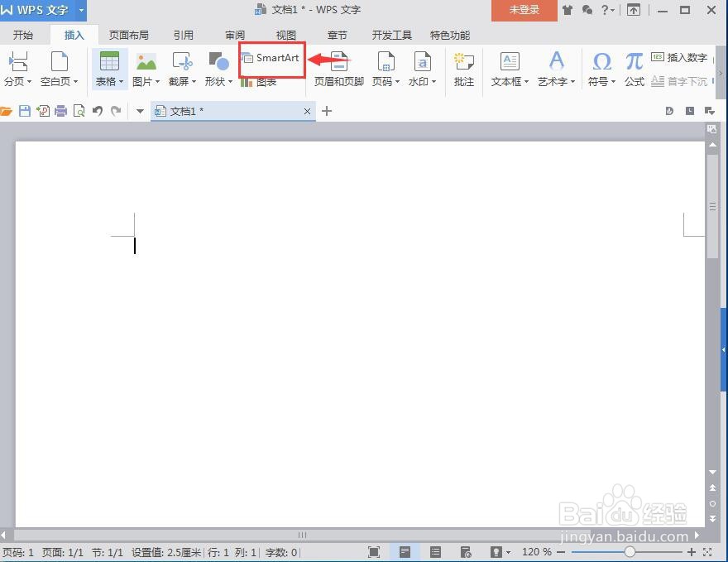This screenshot has height=562, width=728.
Task: Expand the 水印 dropdown arrow
Action: coord(433,82)
